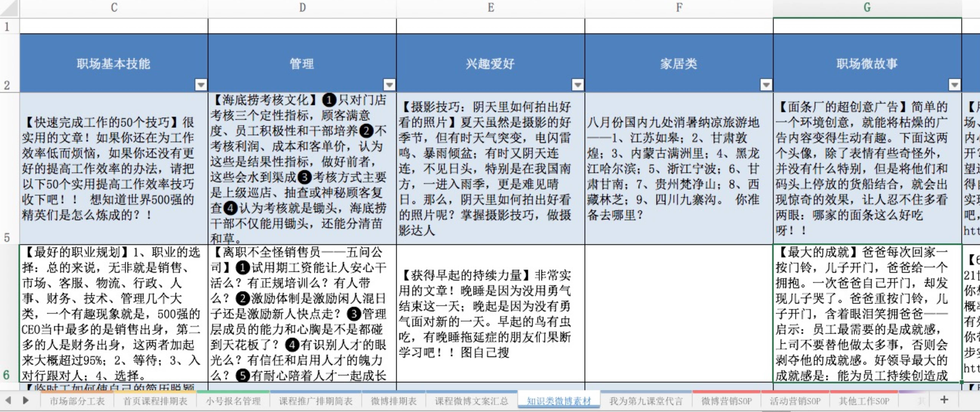Open the 其他工作SOP sheet tab
This screenshot has width=980, height=412.
click(x=864, y=401)
